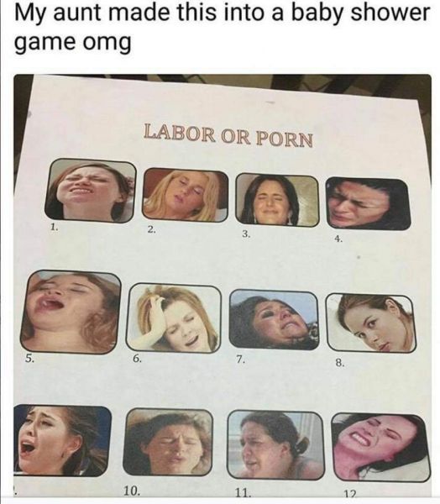Click the caption text mentioning baby shower

[222, 28]
